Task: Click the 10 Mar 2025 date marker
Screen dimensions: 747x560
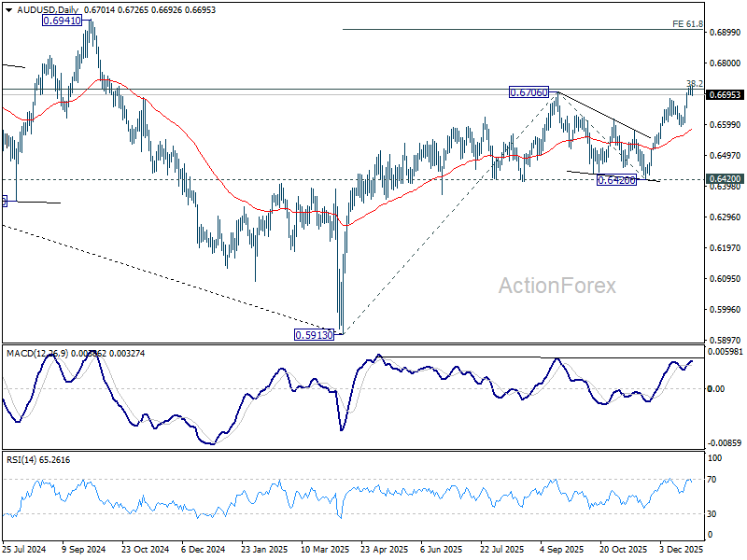Action: click(x=324, y=549)
